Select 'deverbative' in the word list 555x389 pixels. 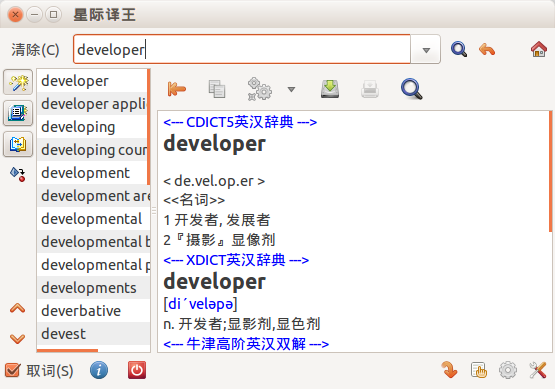coord(93,311)
